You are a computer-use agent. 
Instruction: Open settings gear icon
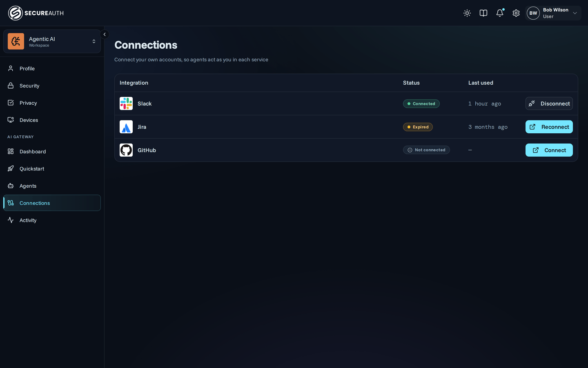tap(516, 13)
